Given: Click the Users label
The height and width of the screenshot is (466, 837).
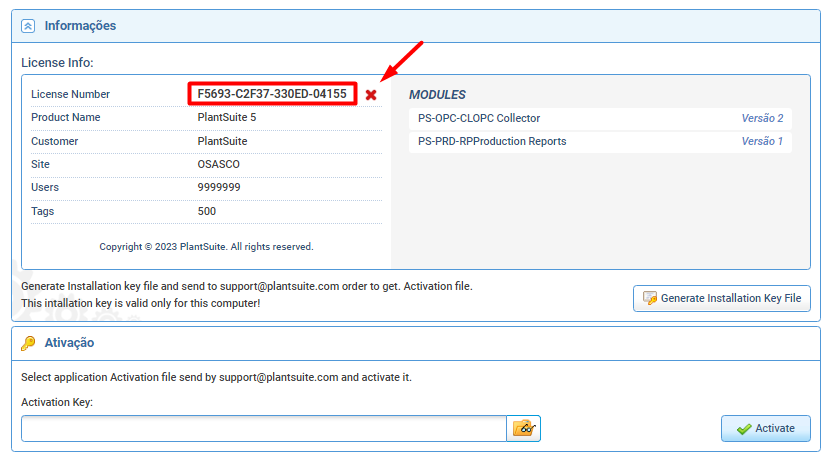Looking at the screenshot, I should click(x=45, y=187).
